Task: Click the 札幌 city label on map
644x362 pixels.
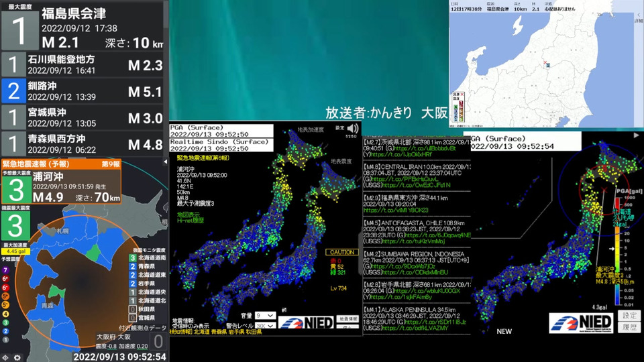Action: 62,231
